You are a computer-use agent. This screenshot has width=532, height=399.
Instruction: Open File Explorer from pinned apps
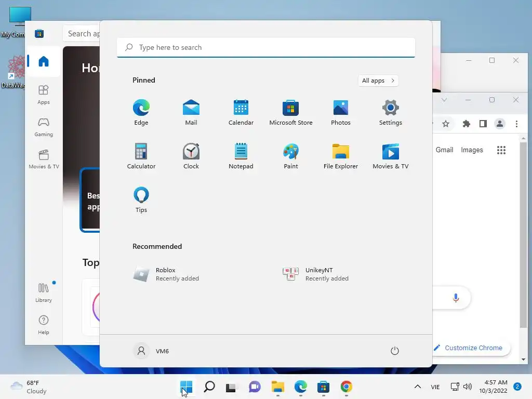point(341,156)
